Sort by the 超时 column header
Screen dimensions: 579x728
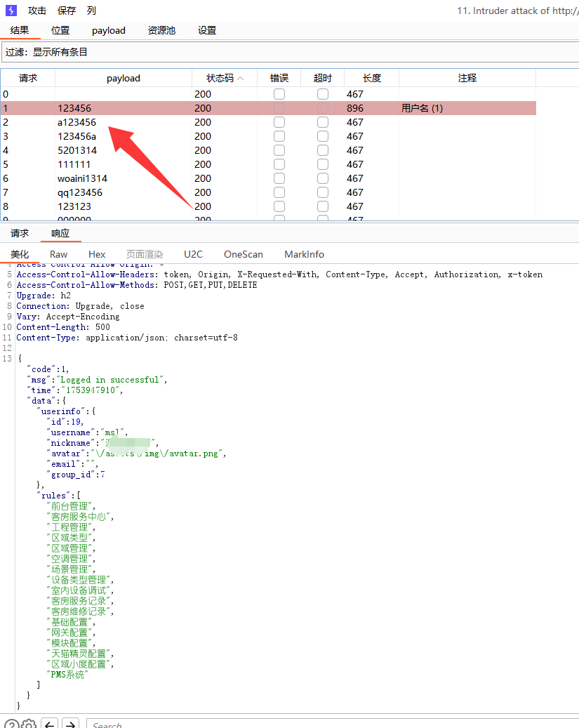(x=323, y=78)
